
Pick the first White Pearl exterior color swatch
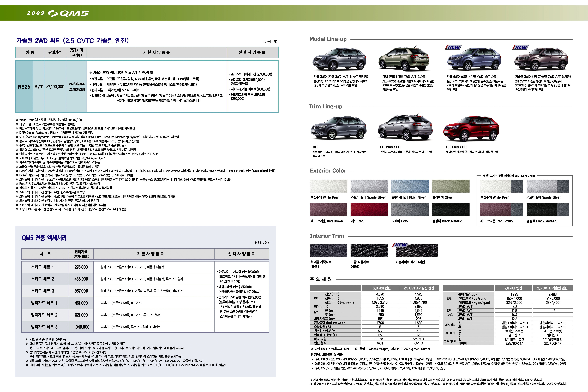328,186
